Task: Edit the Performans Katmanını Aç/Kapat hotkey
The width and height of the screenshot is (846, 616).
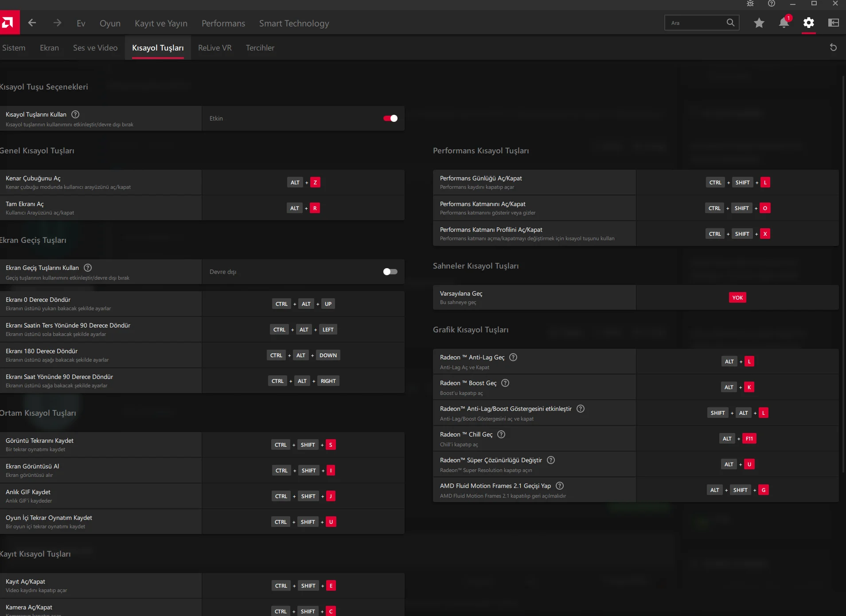Action: [738, 208]
